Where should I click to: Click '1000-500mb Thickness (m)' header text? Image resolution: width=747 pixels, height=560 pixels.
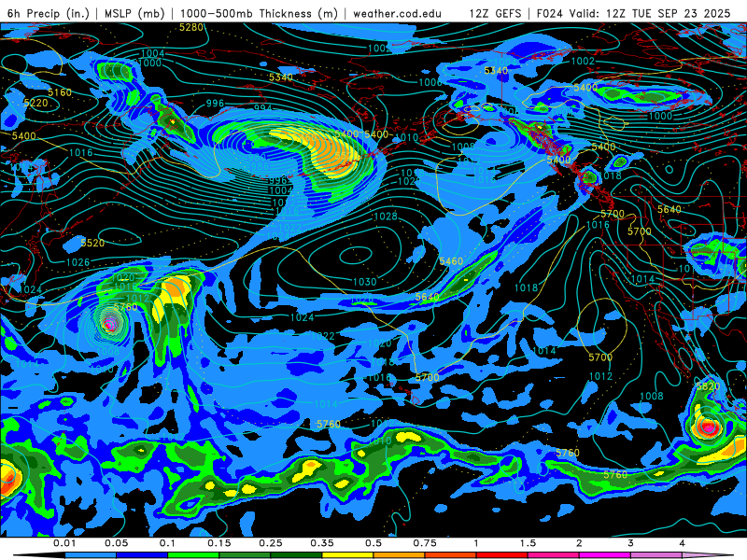point(259,13)
